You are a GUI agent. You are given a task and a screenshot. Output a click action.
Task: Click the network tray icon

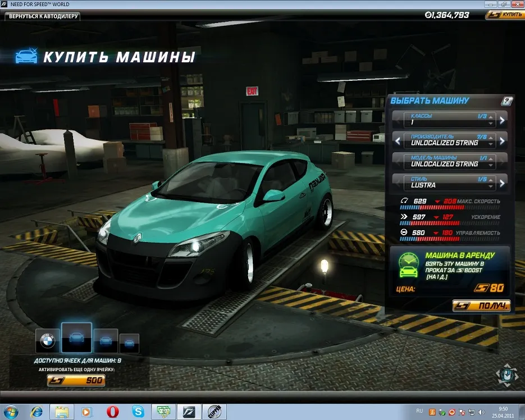(x=472, y=412)
